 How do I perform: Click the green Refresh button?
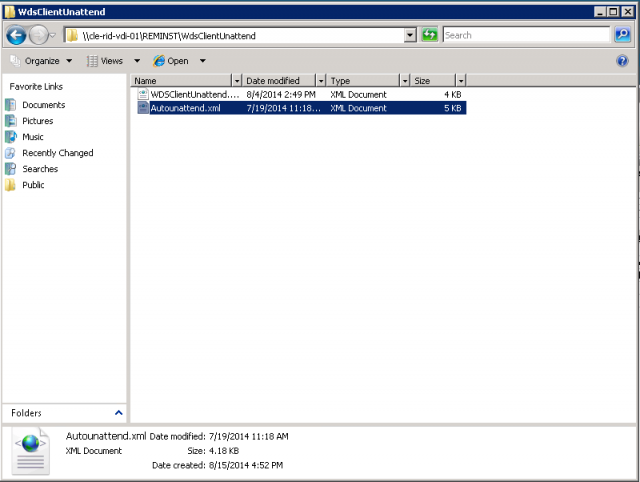pyautogui.click(x=430, y=35)
